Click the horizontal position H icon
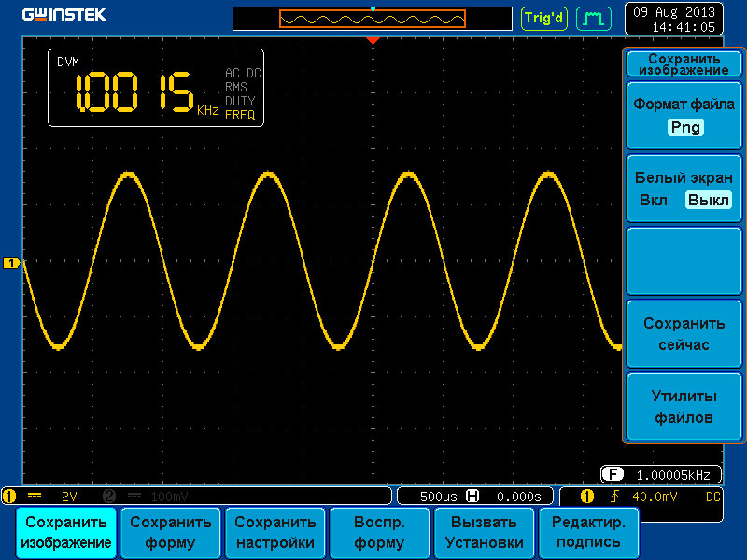747x560 pixels. point(472,496)
